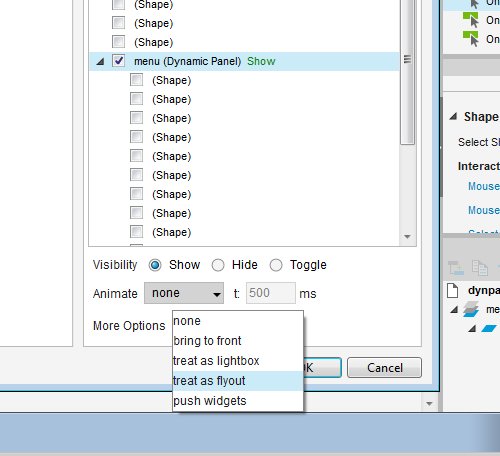Click the first MouseOver interaction link

tap(484, 186)
